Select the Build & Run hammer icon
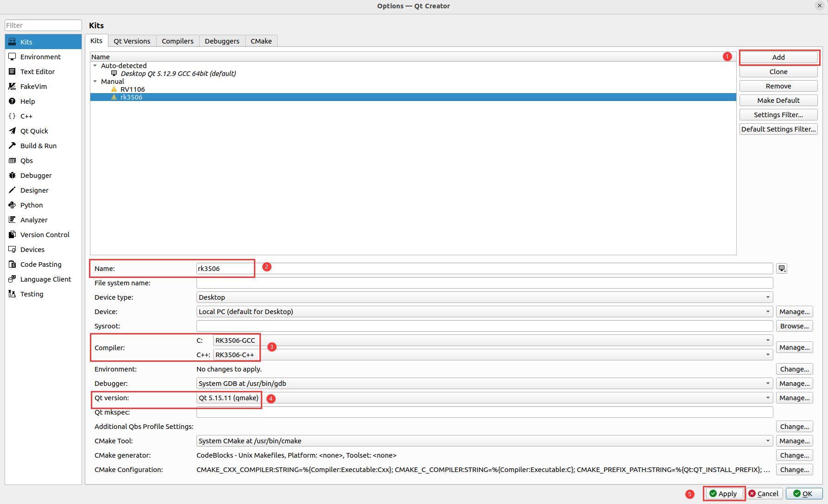This screenshot has width=828, height=504. pyautogui.click(x=12, y=145)
